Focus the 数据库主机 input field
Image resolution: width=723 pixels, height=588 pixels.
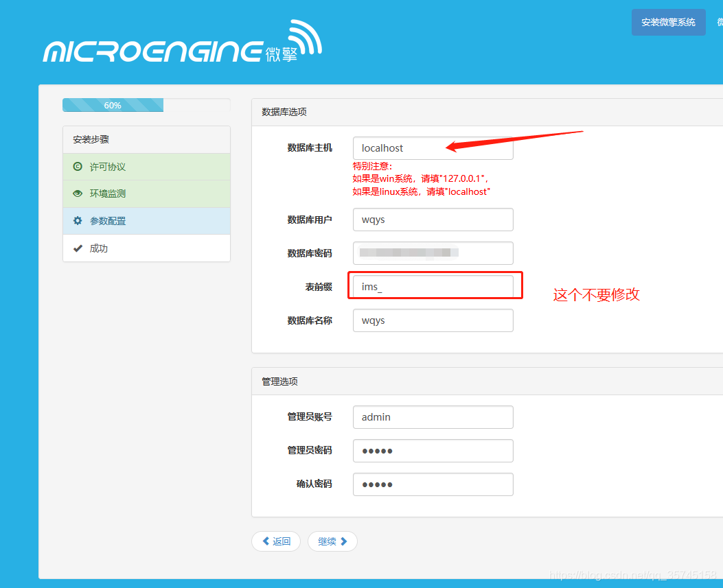click(x=433, y=148)
